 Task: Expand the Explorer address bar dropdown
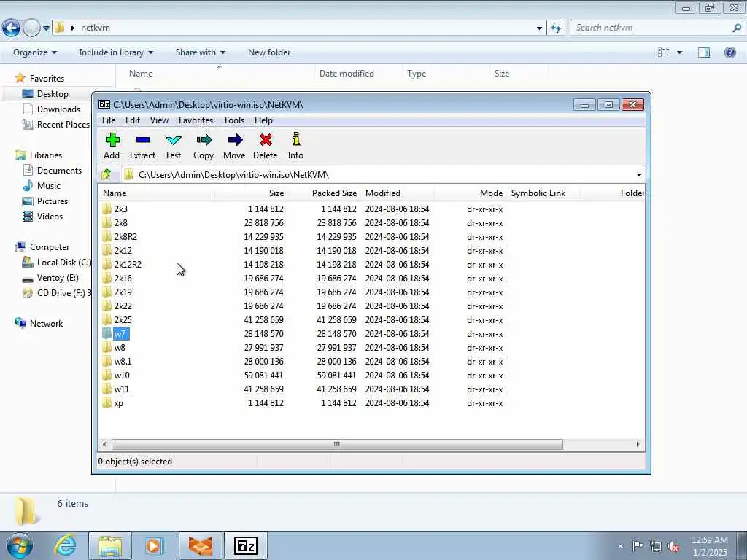tap(539, 28)
